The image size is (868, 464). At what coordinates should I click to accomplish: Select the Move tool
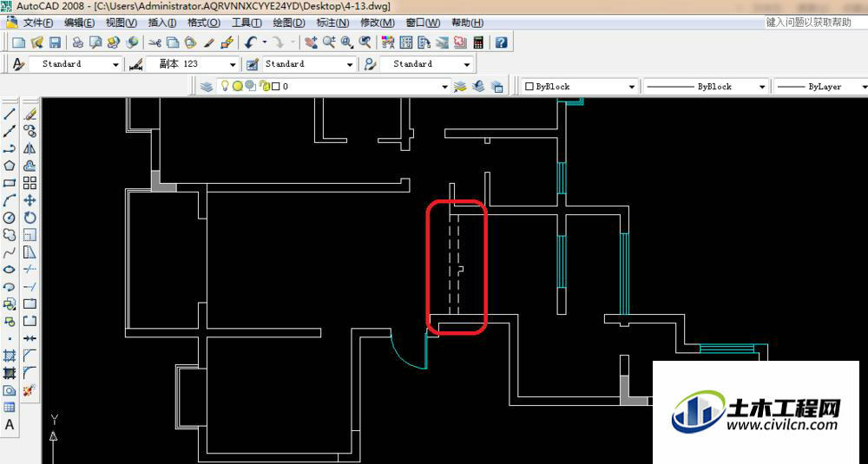tap(30, 200)
